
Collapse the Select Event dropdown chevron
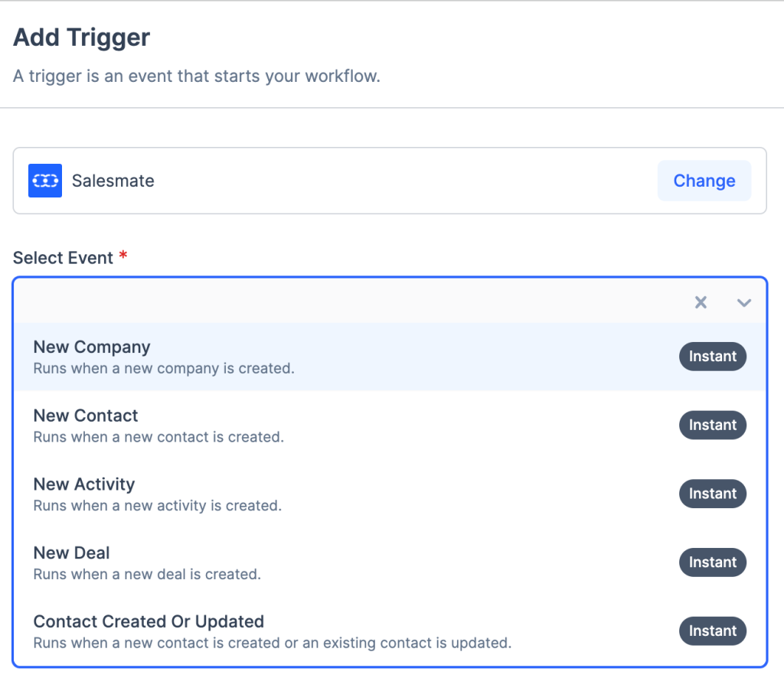[x=743, y=302]
